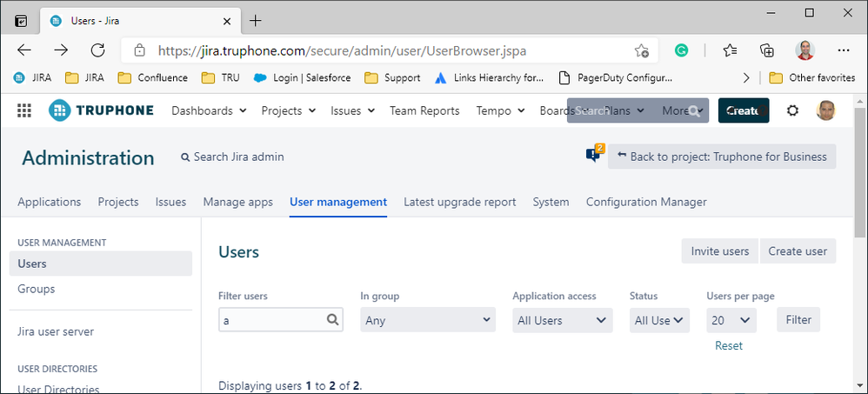Screen dimensions: 868x394
Task: Open the Status dropdown
Action: [659, 320]
